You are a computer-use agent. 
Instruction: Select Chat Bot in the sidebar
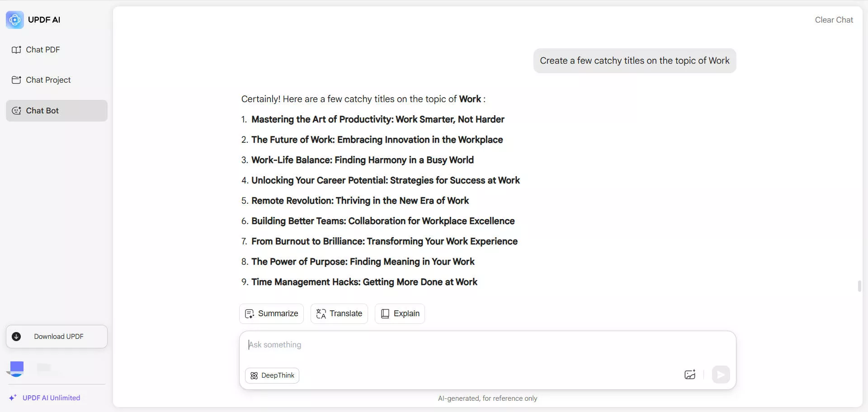click(57, 111)
